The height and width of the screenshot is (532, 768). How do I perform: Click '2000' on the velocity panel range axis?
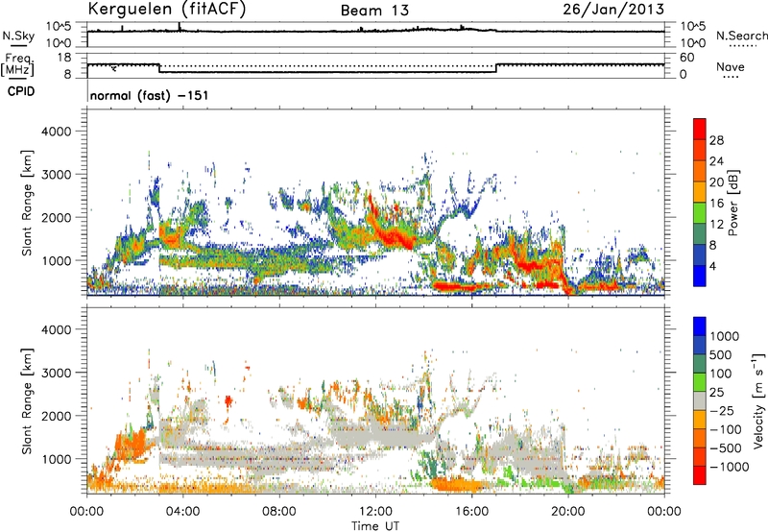(x=57, y=416)
